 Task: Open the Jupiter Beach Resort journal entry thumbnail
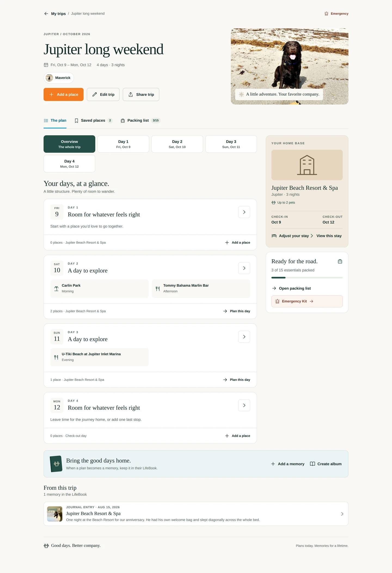coord(55,514)
